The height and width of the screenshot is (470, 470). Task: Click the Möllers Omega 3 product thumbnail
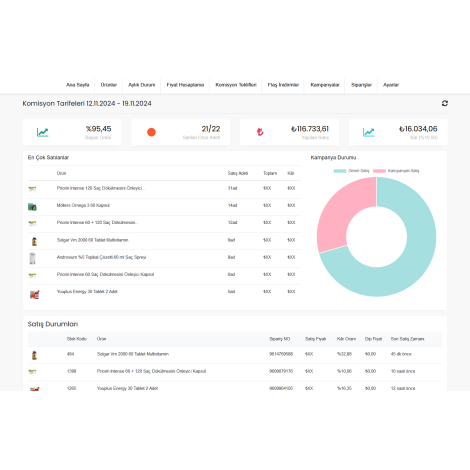point(32,207)
